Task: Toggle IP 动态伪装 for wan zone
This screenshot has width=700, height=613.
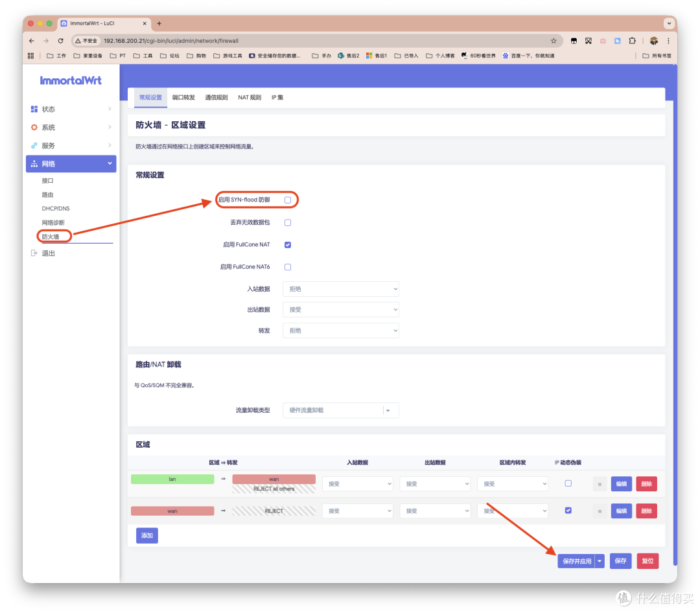Action: (568, 511)
